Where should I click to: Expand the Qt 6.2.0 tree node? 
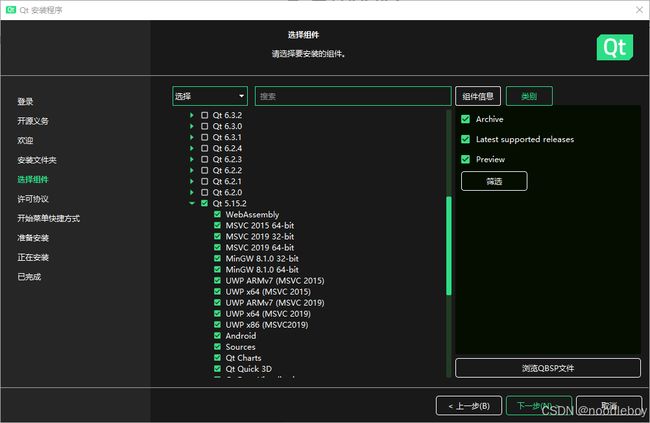[192, 192]
